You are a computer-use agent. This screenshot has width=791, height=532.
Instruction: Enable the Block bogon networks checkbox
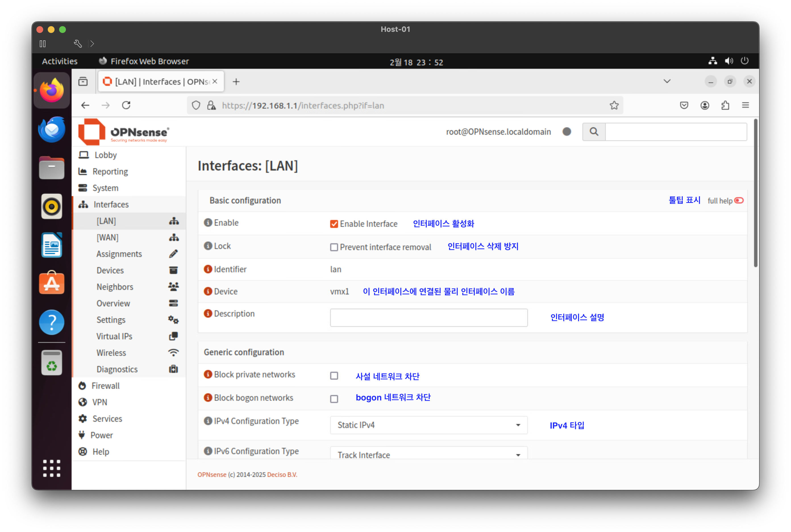click(334, 399)
